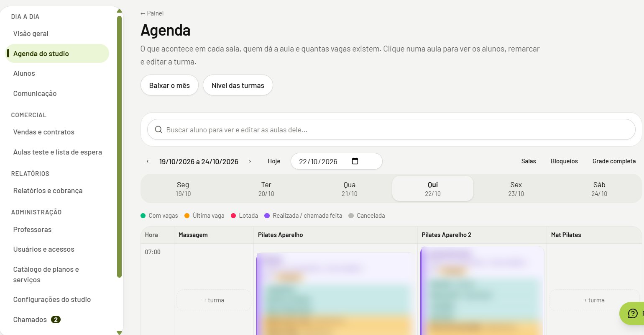Open Bloqueios
The width and height of the screenshot is (644, 335).
tap(564, 161)
